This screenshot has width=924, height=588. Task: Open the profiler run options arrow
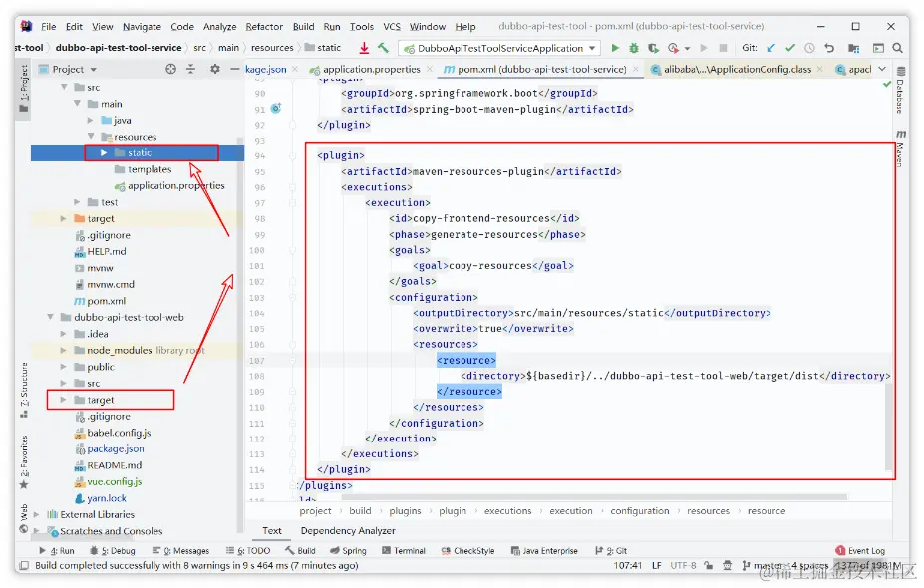(687, 48)
